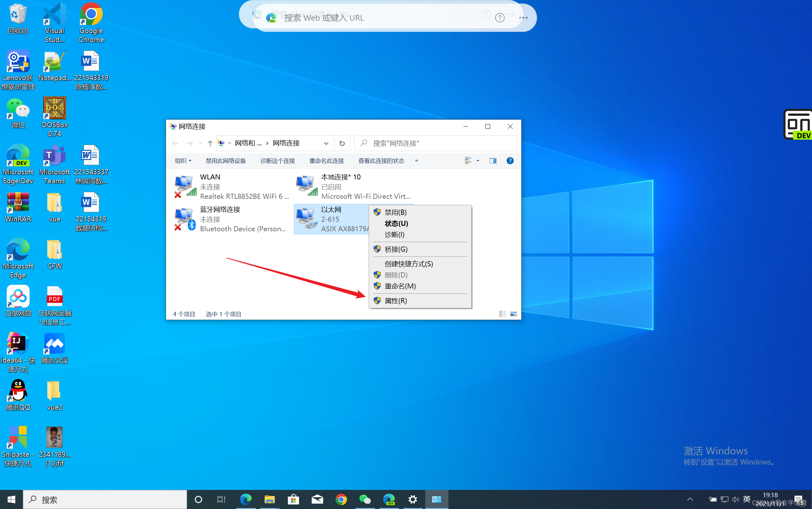Open recent locations dropdown arrow
The image size is (812, 509).
click(201, 143)
